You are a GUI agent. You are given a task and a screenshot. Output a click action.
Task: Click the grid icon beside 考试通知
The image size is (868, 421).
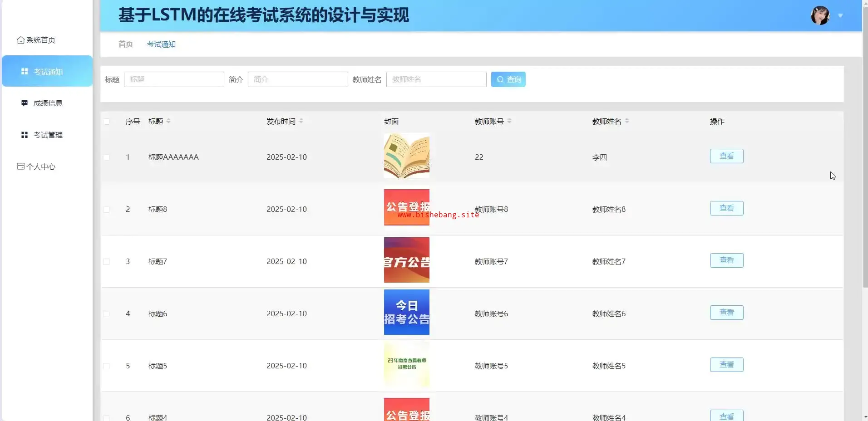pyautogui.click(x=25, y=72)
